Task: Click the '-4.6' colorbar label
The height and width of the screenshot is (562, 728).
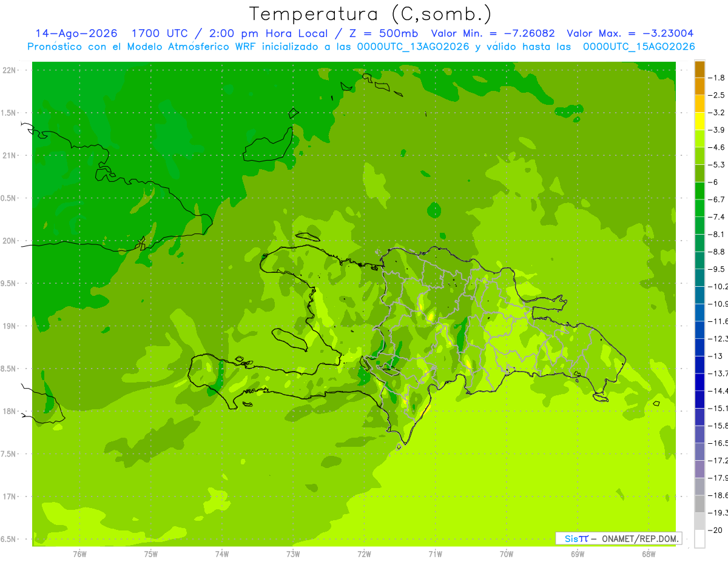Action: click(x=718, y=147)
